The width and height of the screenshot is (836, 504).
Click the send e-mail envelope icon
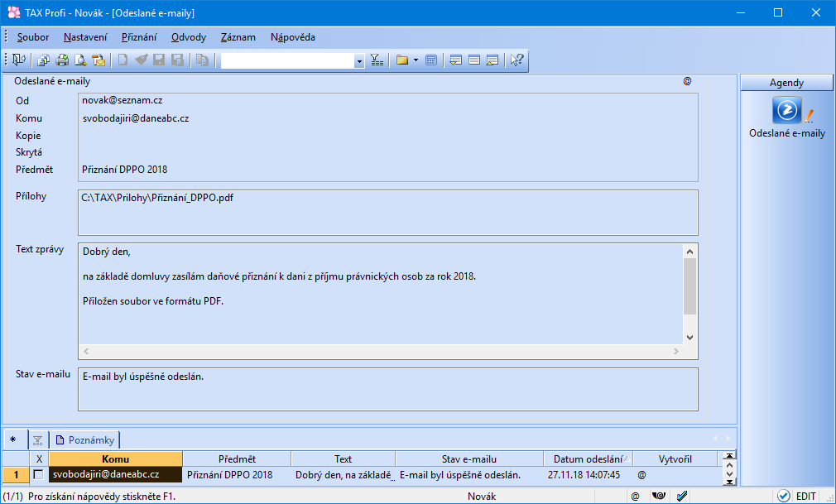point(98,60)
